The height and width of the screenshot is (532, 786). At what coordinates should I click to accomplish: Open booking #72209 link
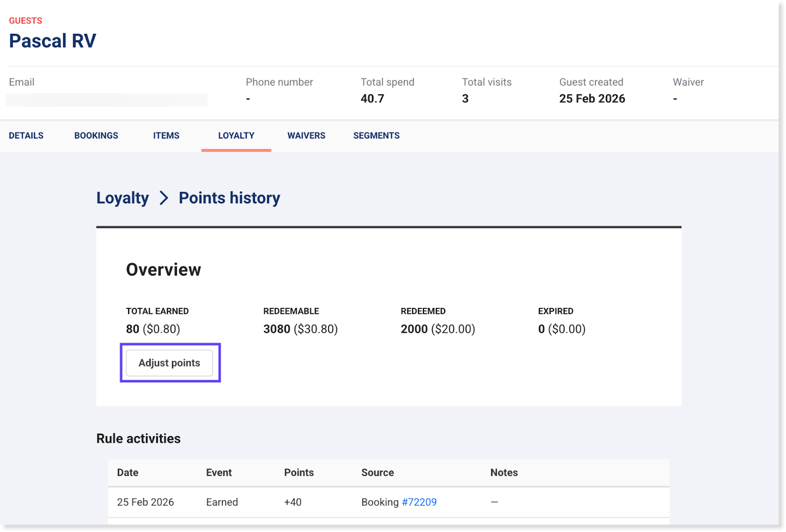pyautogui.click(x=419, y=502)
